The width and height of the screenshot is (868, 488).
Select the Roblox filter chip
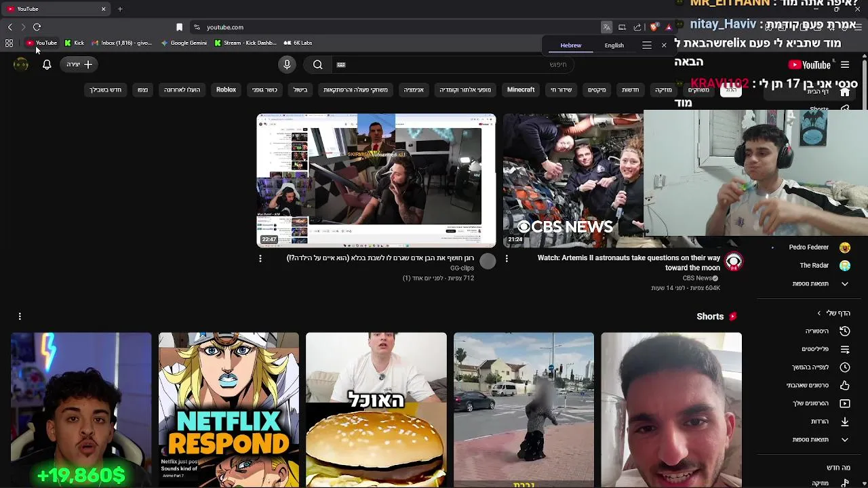click(x=226, y=89)
